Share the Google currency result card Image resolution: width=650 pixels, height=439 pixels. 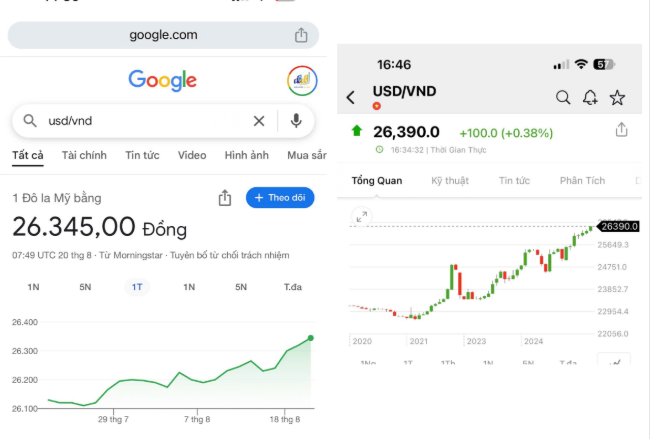(225, 198)
